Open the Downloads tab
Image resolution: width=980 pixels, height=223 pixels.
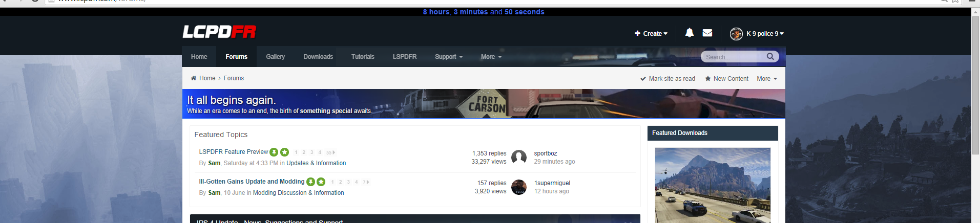318,57
